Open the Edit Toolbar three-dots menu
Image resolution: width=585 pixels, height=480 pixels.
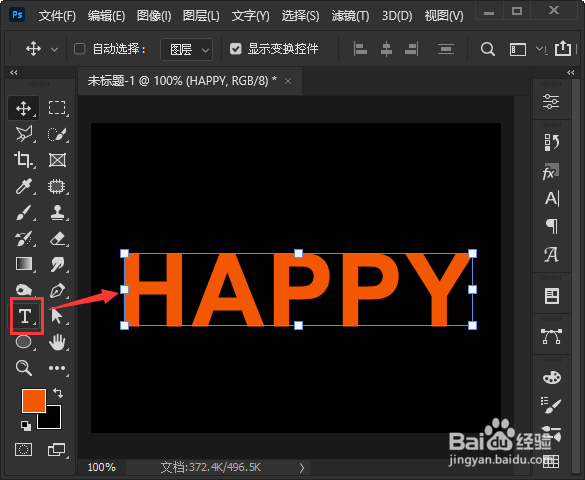[57, 368]
